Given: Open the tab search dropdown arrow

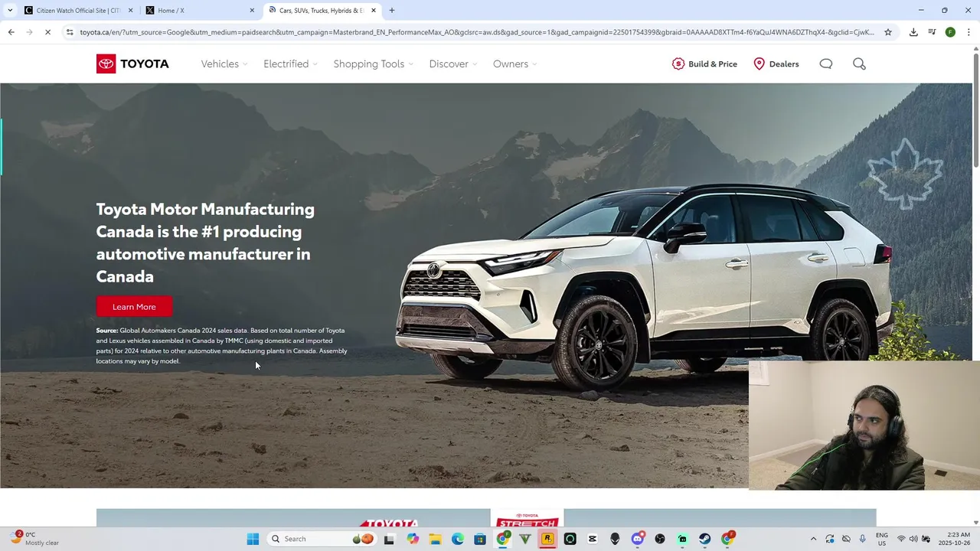Looking at the screenshot, I should tap(10, 10).
